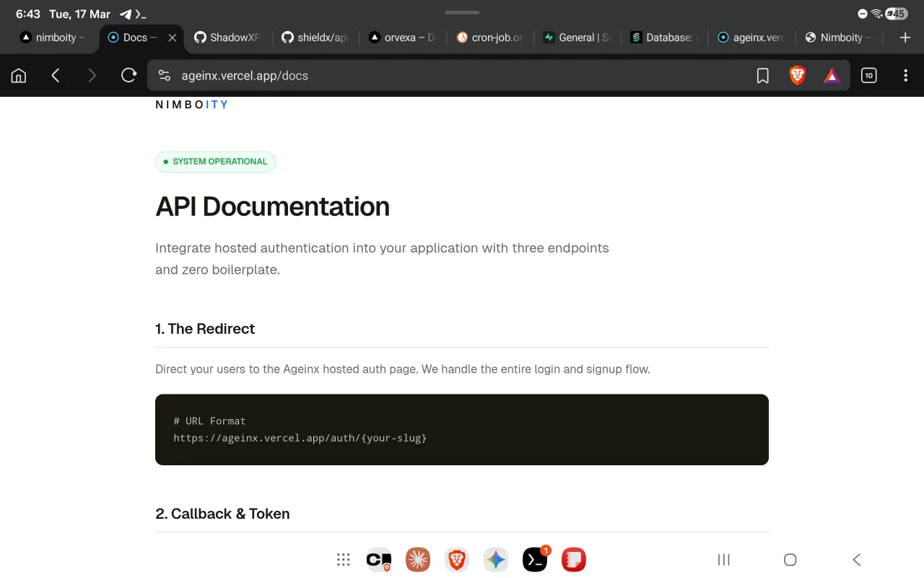Open the tab switcher showing 10 tabs
924x578 pixels.
pyautogui.click(x=869, y=75)
